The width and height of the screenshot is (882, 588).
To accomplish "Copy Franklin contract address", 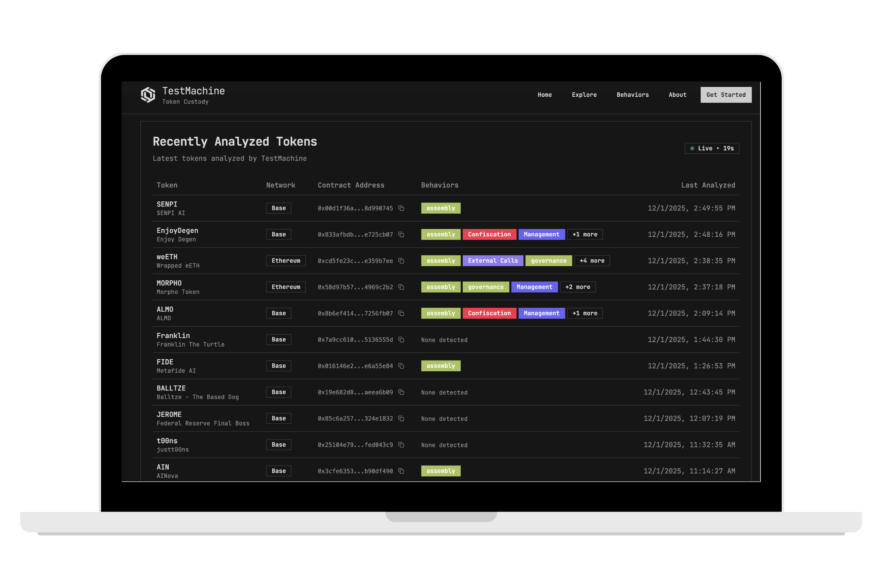I will [401, 339].
